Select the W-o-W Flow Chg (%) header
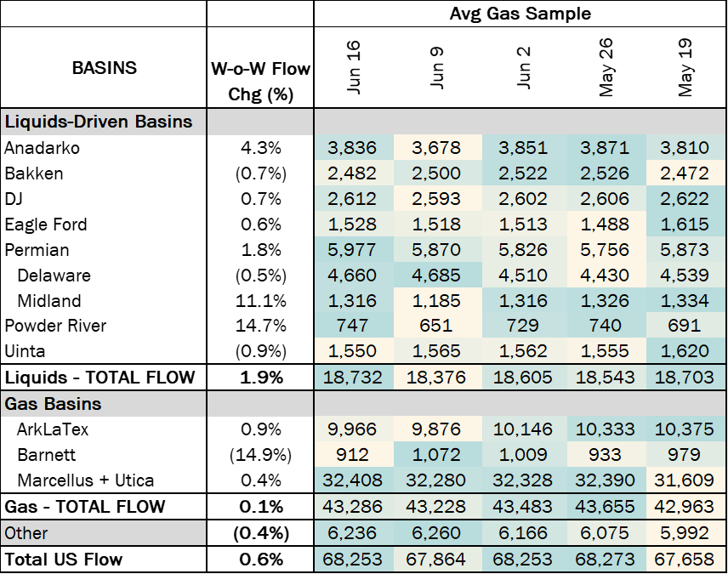The image size is (728, 574). 260,82
